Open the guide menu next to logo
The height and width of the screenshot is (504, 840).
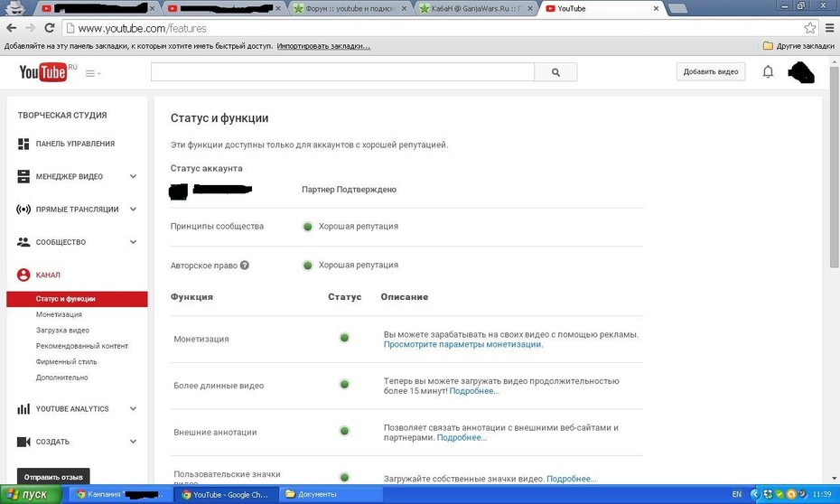(x=93, y=73)
